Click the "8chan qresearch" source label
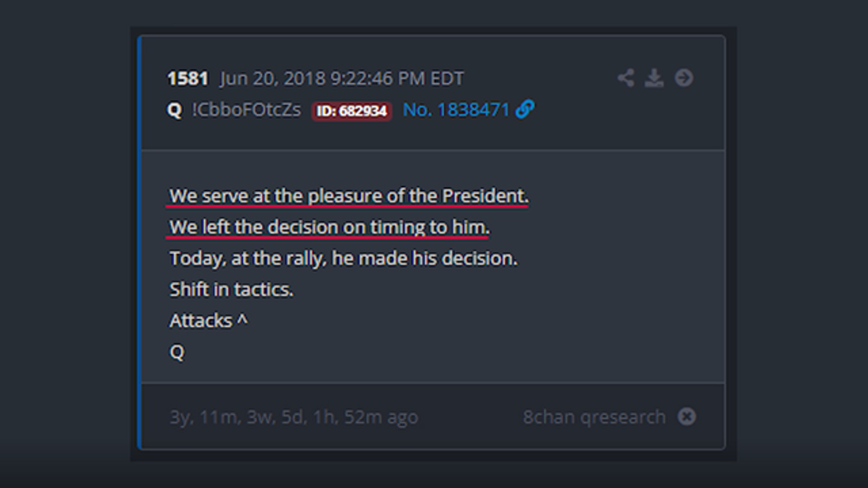The width and height of the screenshot is (868, 488). (x=594, y=417)
